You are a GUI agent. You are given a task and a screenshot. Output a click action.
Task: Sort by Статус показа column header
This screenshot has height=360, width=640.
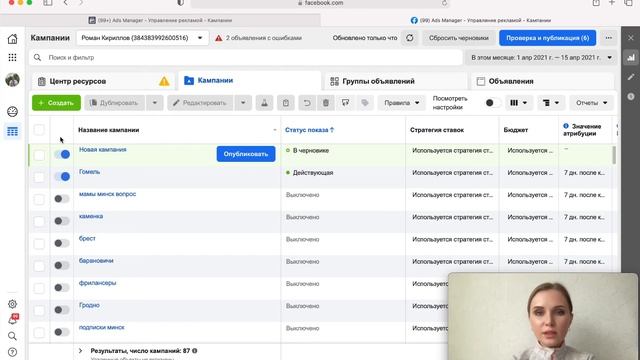coord(309,130)
